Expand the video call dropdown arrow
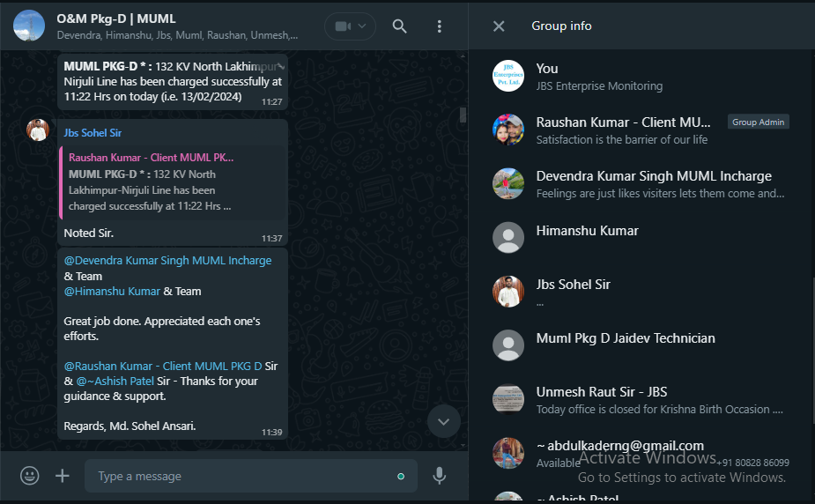815x504 pixels. pos(362,26)
